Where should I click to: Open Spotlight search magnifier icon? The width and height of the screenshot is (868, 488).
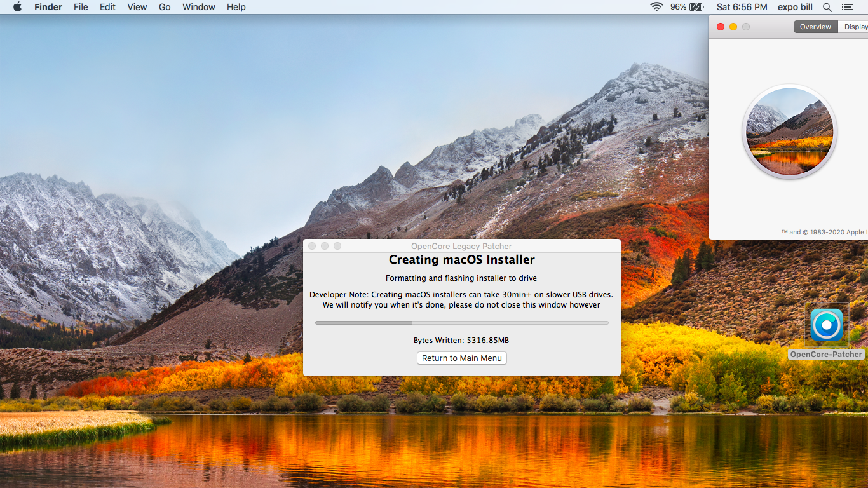point(827,7)
